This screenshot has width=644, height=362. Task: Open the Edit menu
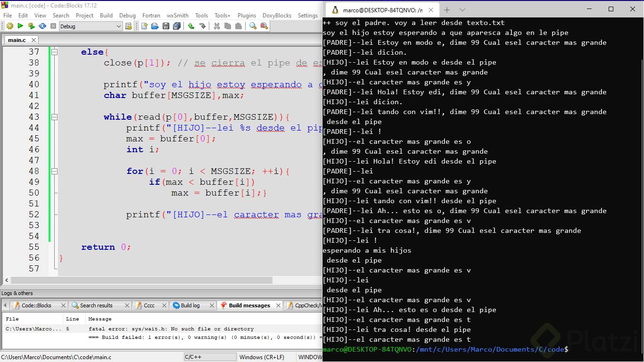(x=23, y=16)
